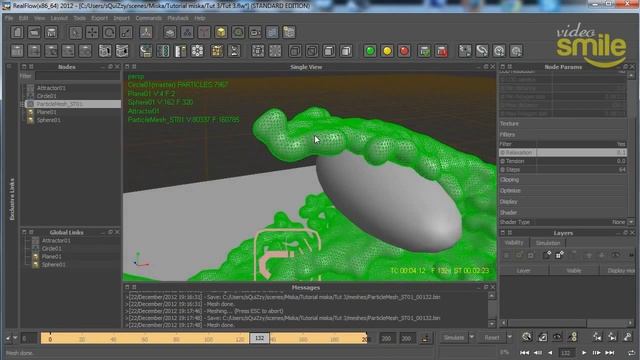Step one frame backward

(x=538, y=353)
